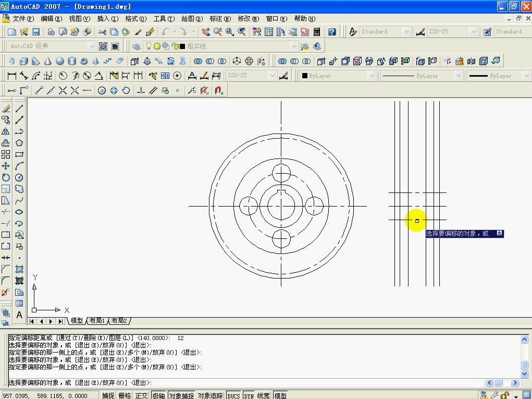
Task: Switch to the 布局2 layout tab
Action: click(x=119, y=321)
